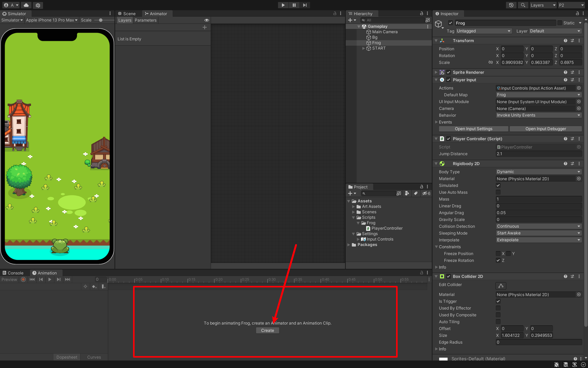Viewport: 588px width, 368px height.
Task: Toggle hidden packages visibility icon in Project
Action: coord(426,193)
